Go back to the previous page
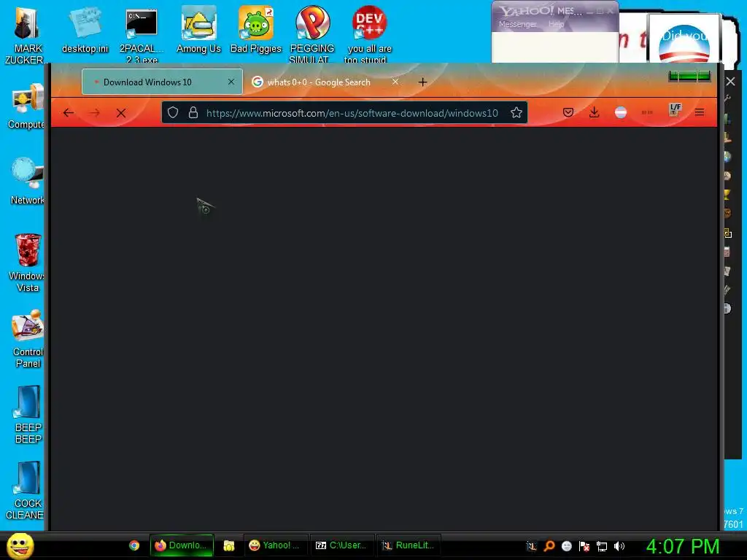Viewport: 747px width, 560px height. point(69,113)
